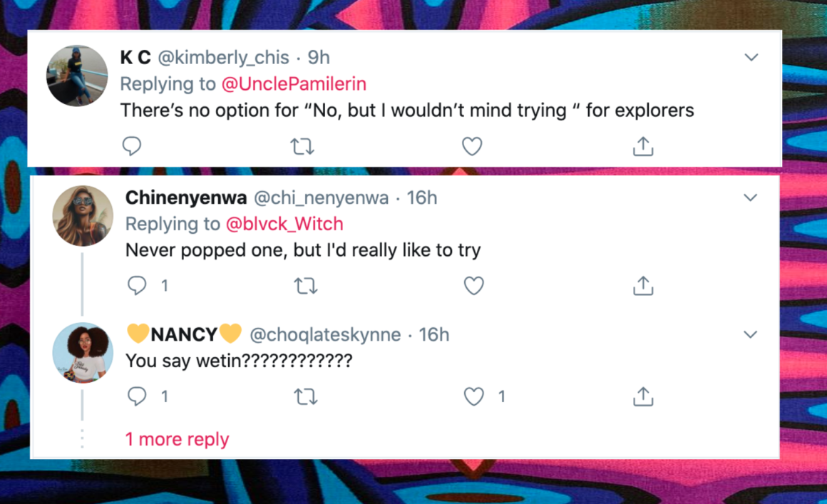Open options chevron on NANCY's tweet
Viewport: 827px width, 504px height.
tap(751, 334)
